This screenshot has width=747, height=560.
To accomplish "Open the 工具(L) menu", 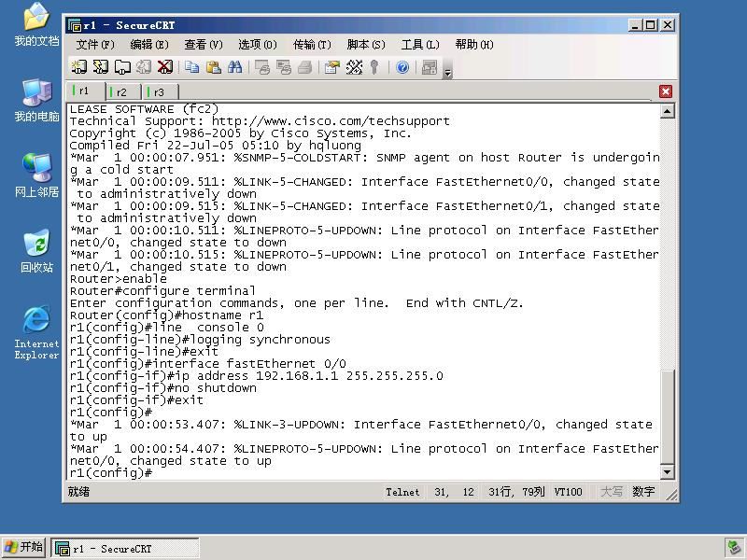I will [420, 45].
